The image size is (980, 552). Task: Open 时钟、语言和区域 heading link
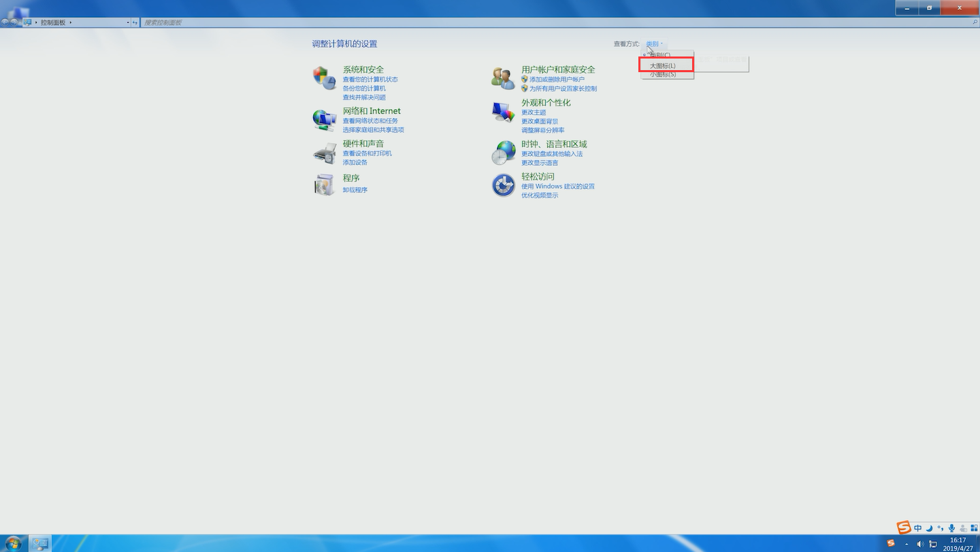[x=554, y=144]
